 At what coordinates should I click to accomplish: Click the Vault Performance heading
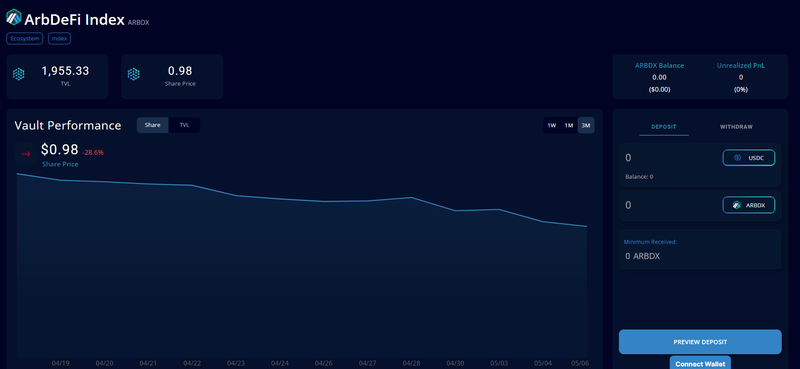click(x=68, y=126)
